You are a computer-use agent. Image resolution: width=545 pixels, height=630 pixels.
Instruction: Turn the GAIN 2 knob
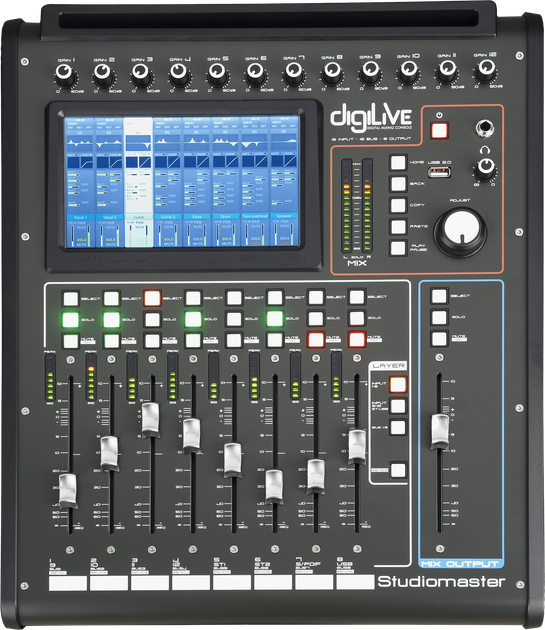click(x=103, y=74)
